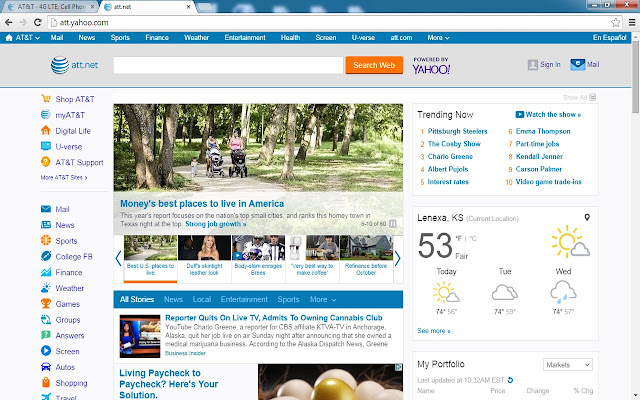Pause the featured story slideshow

click(x=393, y=224)
